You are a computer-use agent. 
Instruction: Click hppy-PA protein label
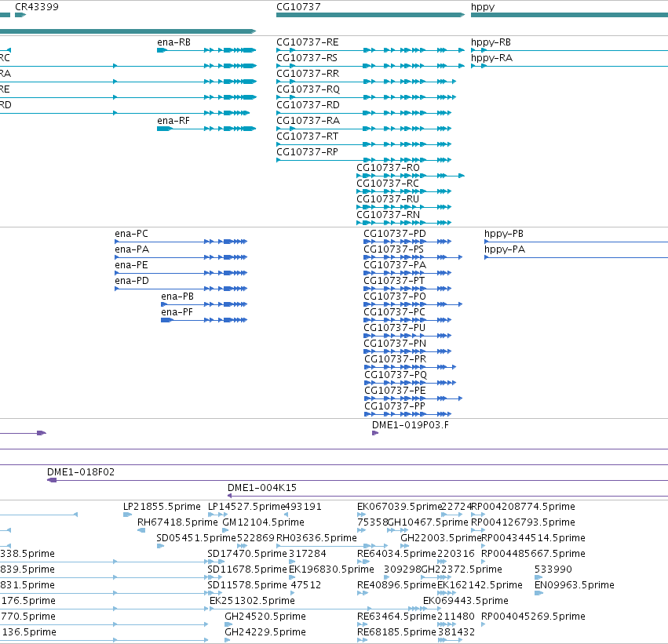[x=505, y=250]
